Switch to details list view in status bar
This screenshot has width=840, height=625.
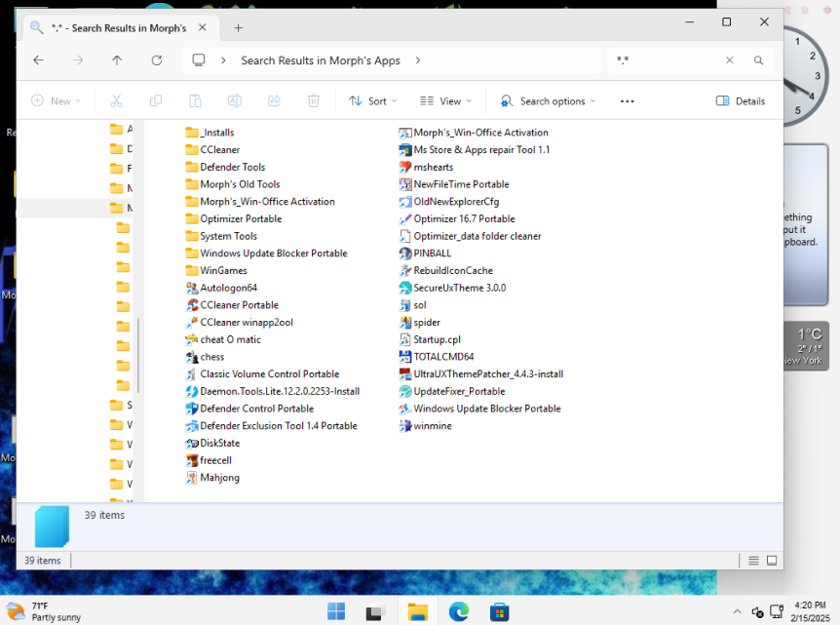pos(753,561)
